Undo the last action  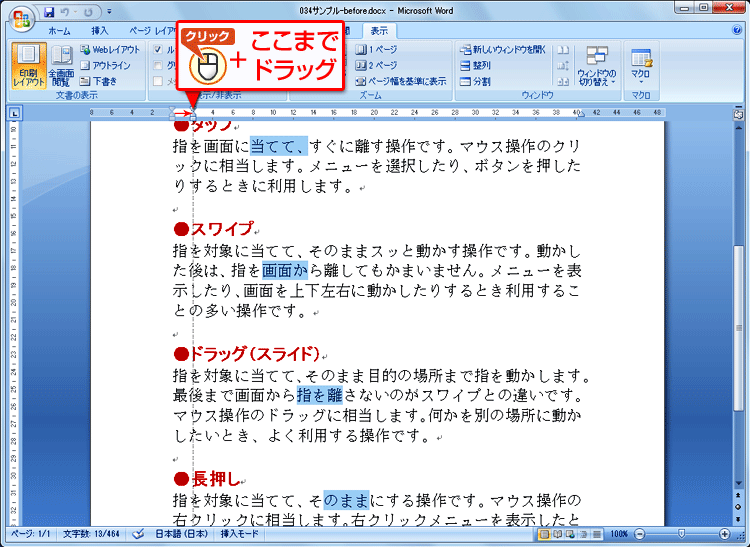(x=65, y=11)
